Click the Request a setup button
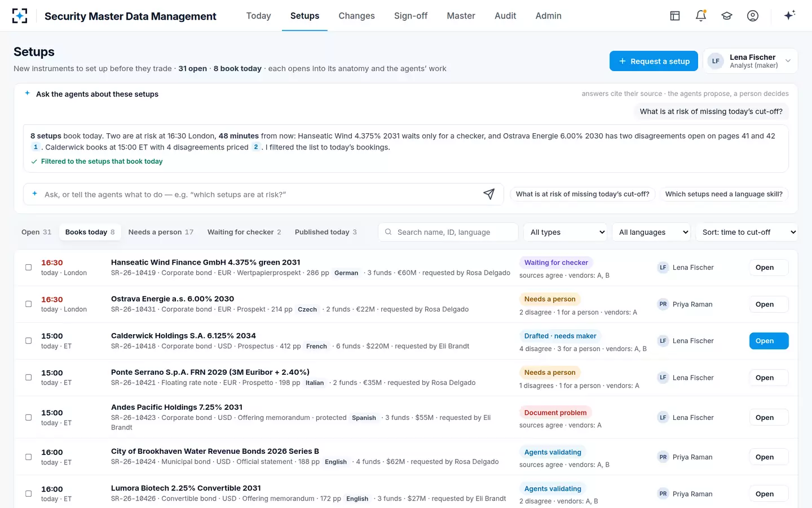This screenshot has height=508, width=812. (654, 61)
